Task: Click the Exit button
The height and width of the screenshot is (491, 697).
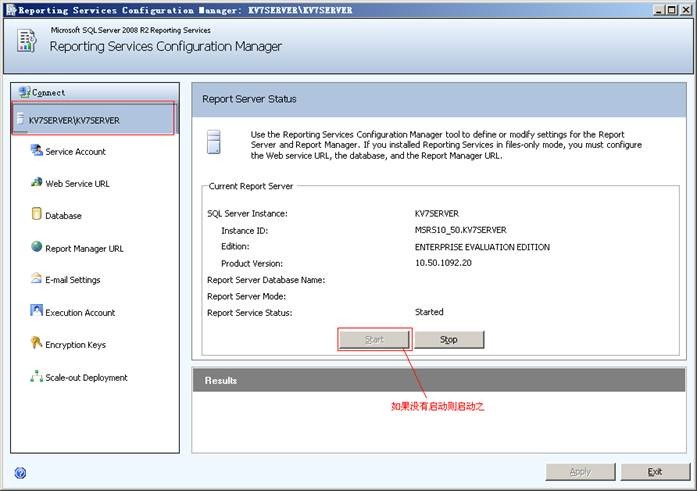Action: pyautogui.click(x=654, y=471)
